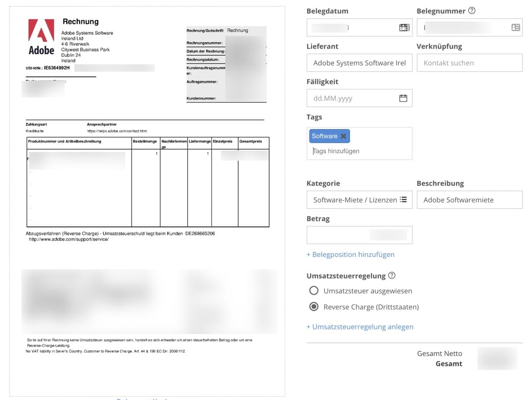Click the Belegnummer input field

469,27
